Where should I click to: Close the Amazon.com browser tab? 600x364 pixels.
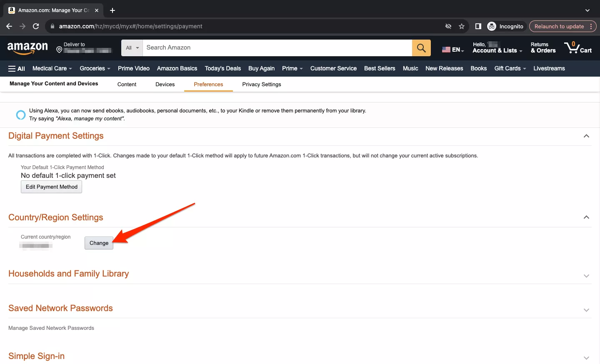[97, 10]
